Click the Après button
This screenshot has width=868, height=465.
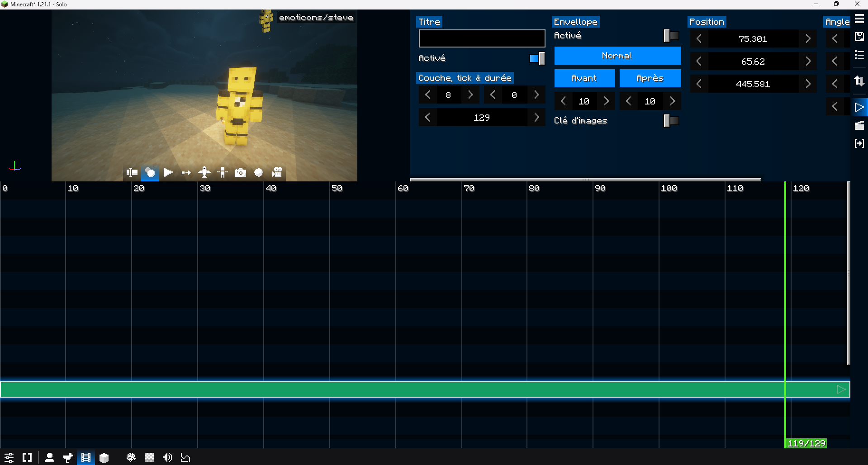(650, 78)
